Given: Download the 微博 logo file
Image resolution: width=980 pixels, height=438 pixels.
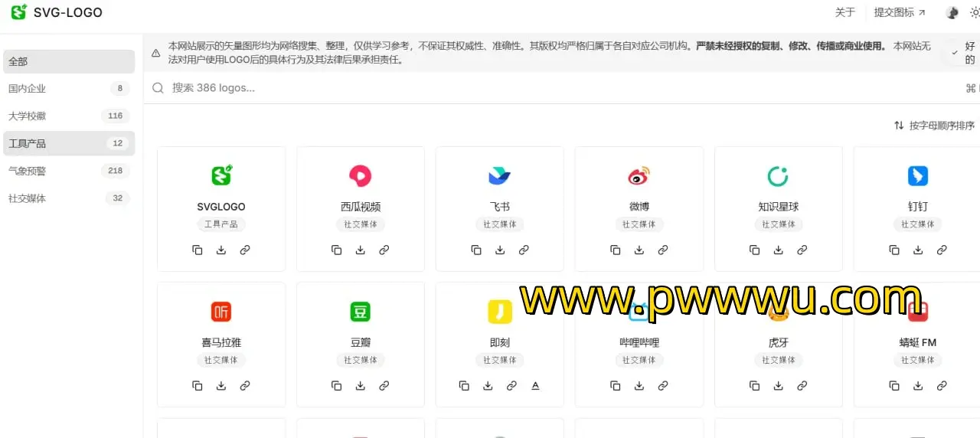Looking at the screenshot, I should click(639, 250).
